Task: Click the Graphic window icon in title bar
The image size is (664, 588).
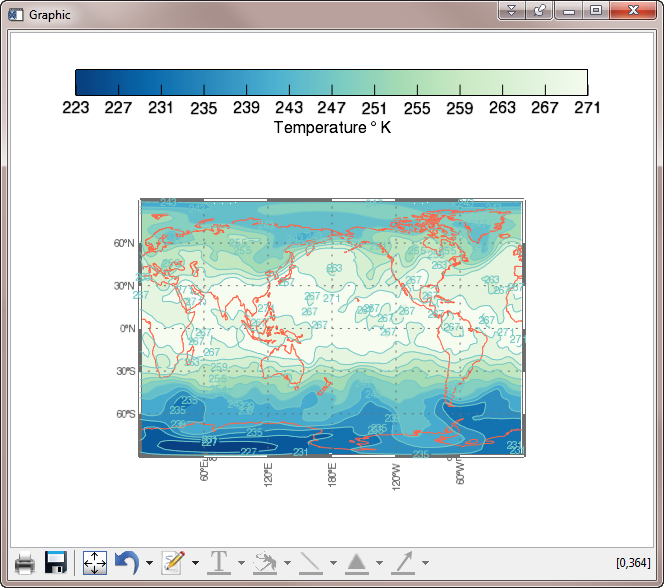Action: [x=16, y=14]
